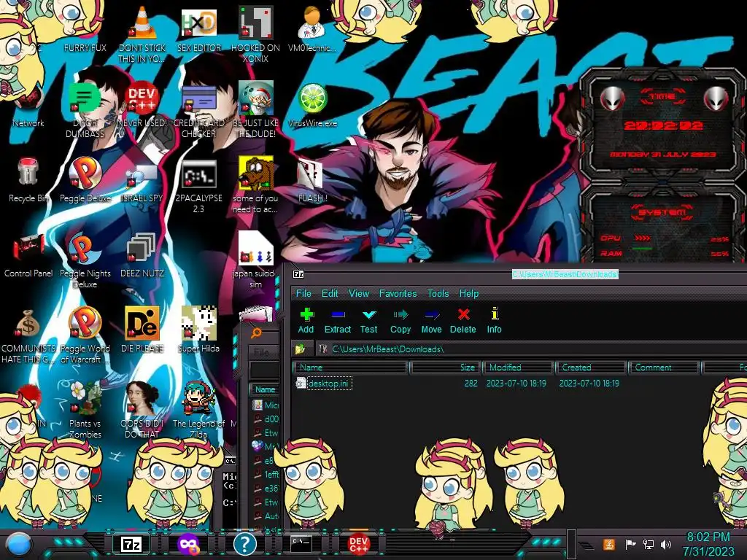This screenshot has width=747, height=560.
Task: Click the taskbar clock showing 8:02 PM
Action: tap(708, 544)
